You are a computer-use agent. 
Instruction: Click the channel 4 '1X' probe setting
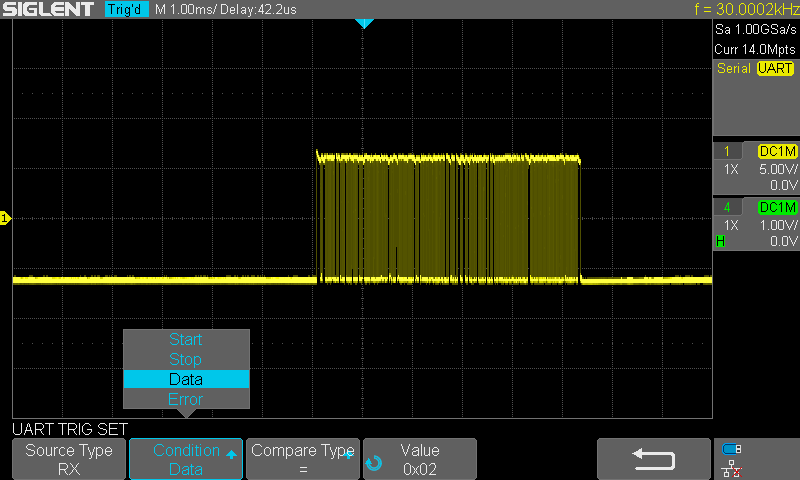731,225
